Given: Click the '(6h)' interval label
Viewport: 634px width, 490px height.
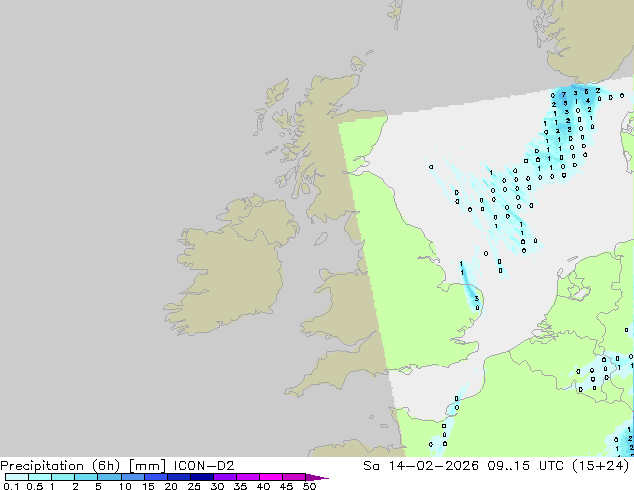Looking at the screenshot, I should click(106, 466).
